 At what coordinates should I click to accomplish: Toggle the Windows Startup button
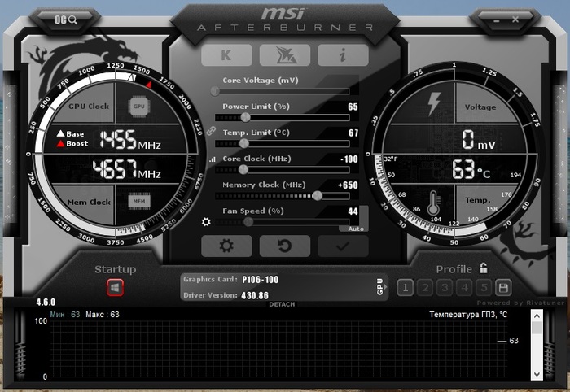click(x=115, y=288)
